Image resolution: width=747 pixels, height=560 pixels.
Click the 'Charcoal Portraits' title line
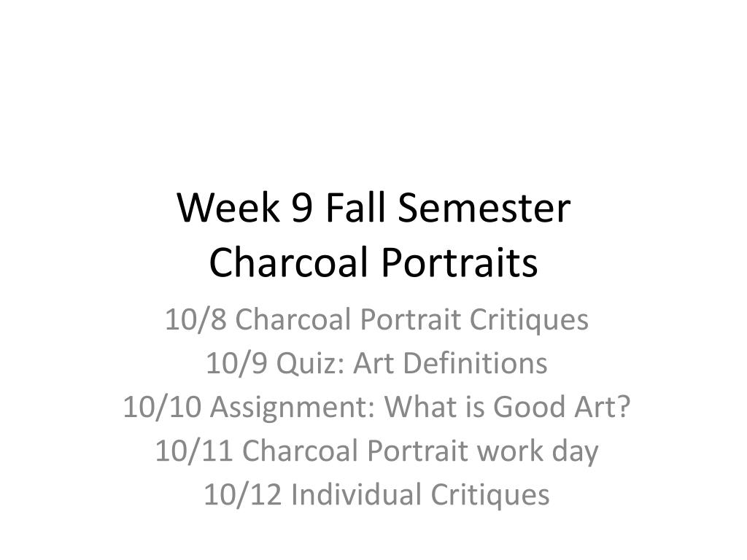(373, 262)
